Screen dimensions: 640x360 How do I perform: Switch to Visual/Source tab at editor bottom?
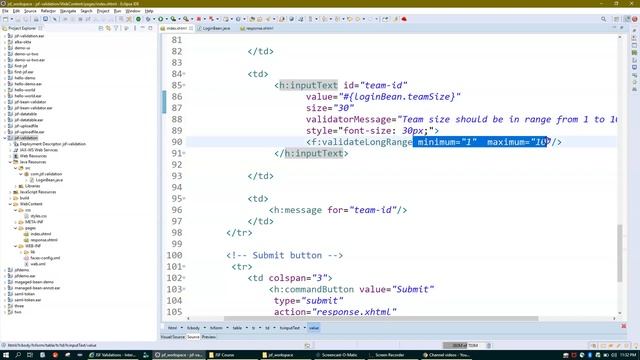coord(173,337)
